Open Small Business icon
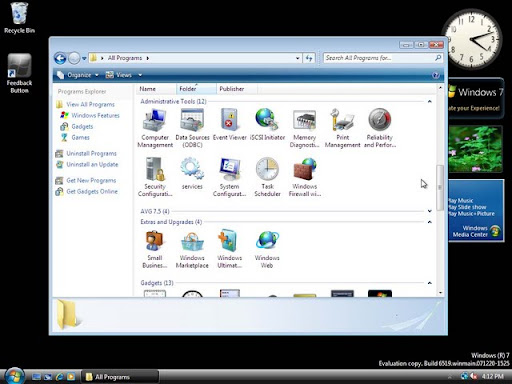Viewport: 512px width, 384px height. pyautogui.click(x=154, y=249)
